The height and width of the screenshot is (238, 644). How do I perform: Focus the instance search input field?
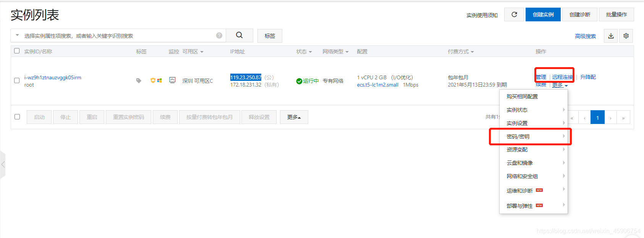click(118, 35)
